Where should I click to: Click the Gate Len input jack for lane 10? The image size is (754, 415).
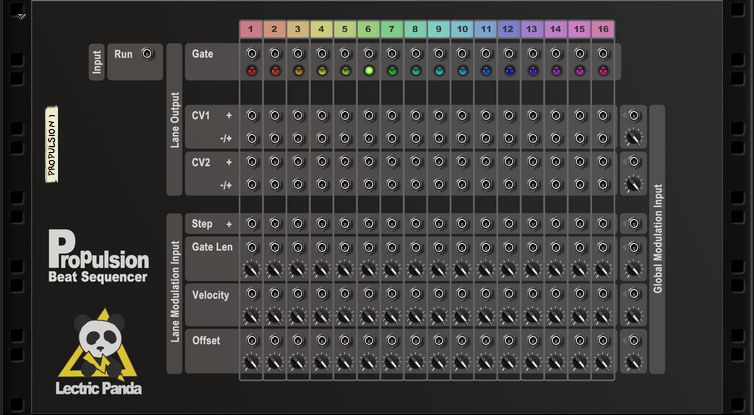tap(462, 248)
